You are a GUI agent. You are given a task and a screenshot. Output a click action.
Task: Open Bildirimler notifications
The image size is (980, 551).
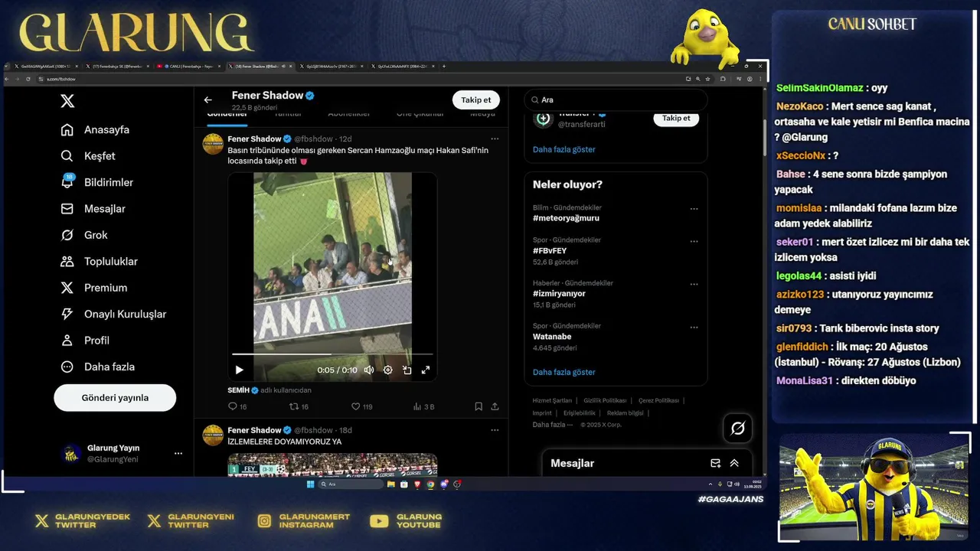[x=96, y=182]
